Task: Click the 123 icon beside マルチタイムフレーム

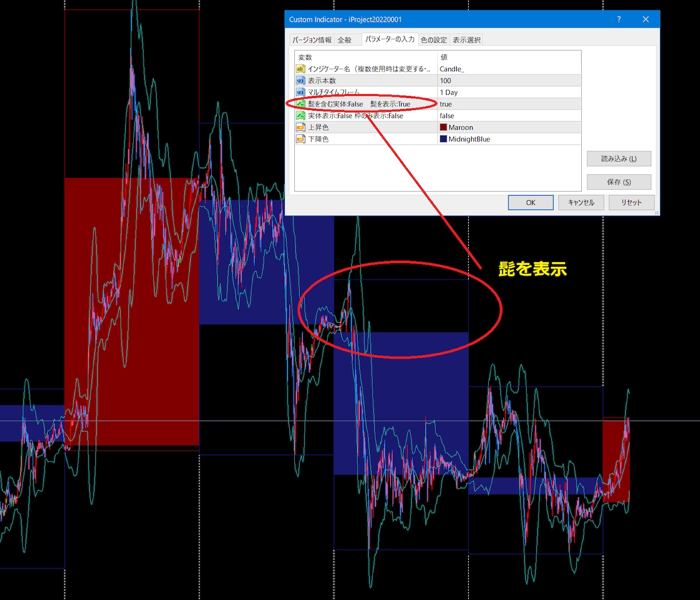Action: tap(300, 92)
